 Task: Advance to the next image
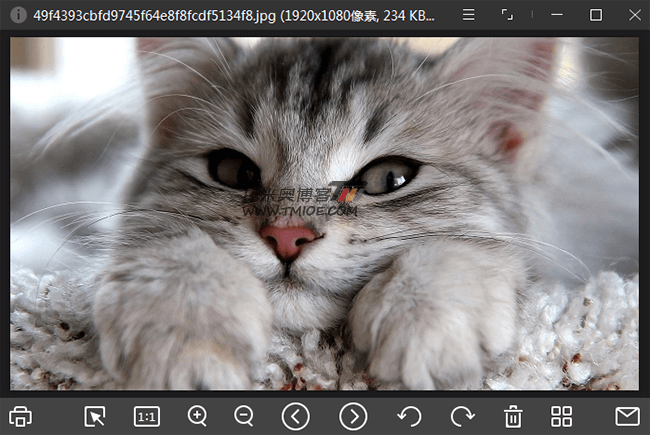(353, 416)
